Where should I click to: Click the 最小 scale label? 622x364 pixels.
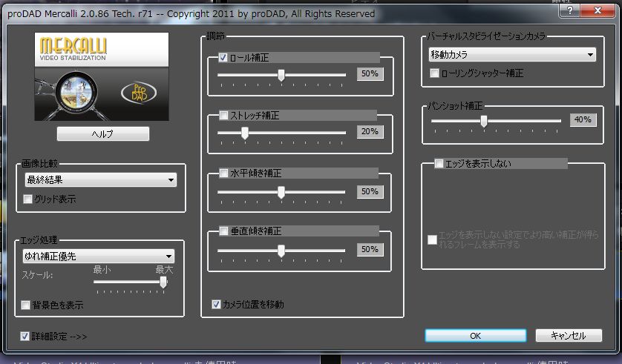(102, 270)
